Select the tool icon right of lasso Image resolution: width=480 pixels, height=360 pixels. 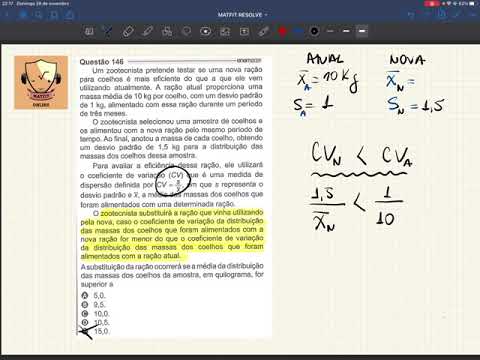click(206, 31)
